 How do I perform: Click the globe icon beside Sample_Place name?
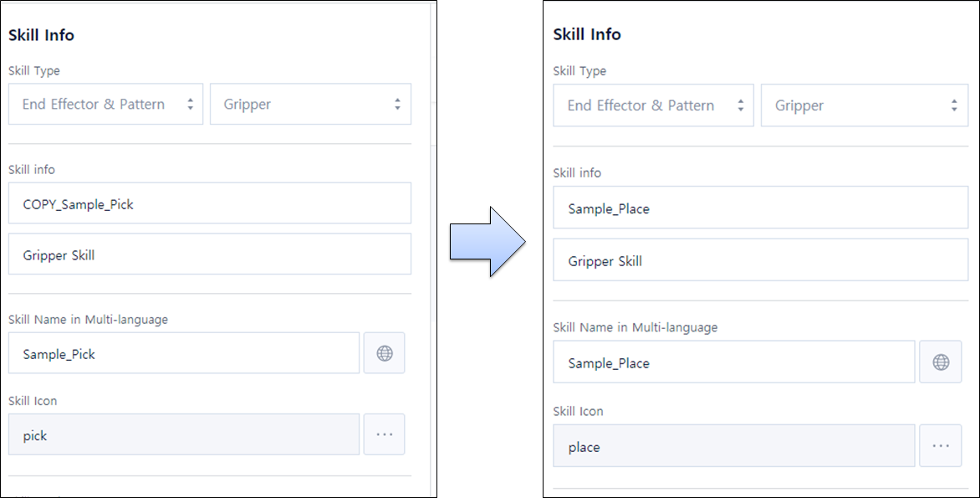coord(941,362)
